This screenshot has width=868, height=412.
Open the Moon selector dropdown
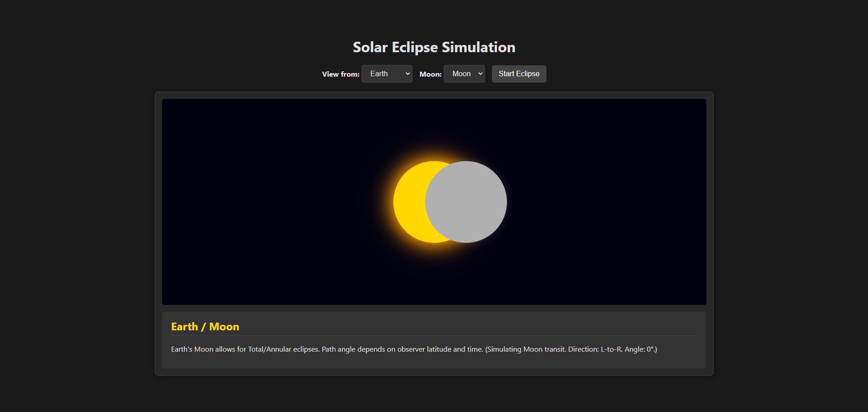point(464,74)
